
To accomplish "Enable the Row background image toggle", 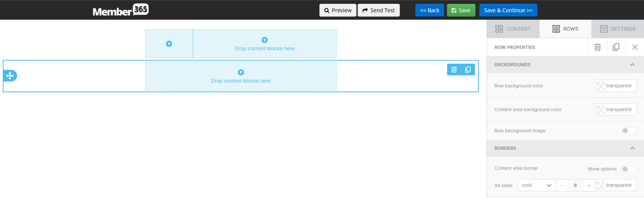I will [628, 131].
